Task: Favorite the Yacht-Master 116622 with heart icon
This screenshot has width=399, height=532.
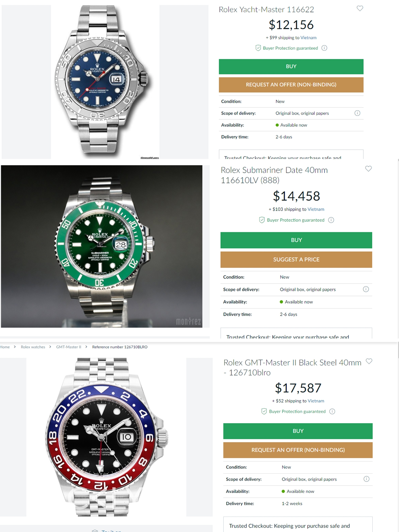Action: pos(360,8)
